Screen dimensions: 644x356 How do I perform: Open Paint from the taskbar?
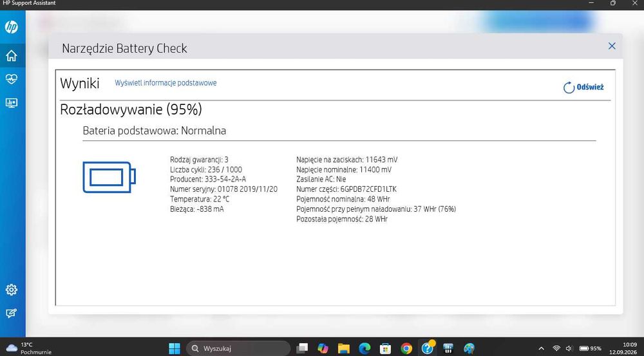coord(469,349)
